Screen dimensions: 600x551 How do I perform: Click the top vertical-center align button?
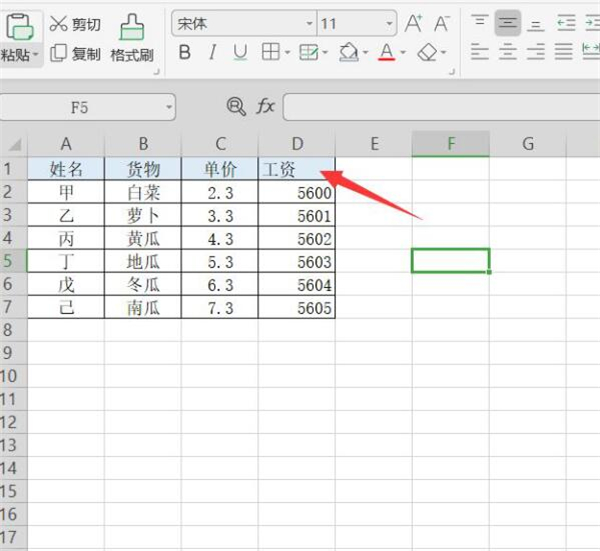click(508, 23)
